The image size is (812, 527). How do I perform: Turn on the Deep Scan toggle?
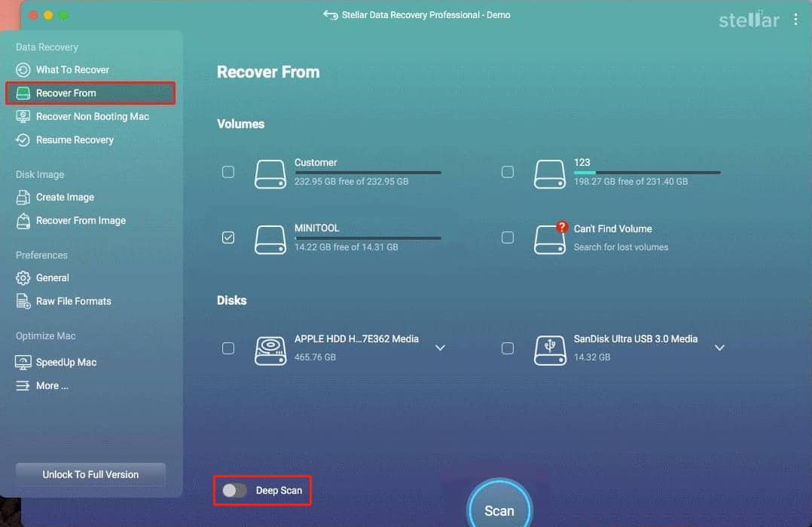[x=234, y=490]
